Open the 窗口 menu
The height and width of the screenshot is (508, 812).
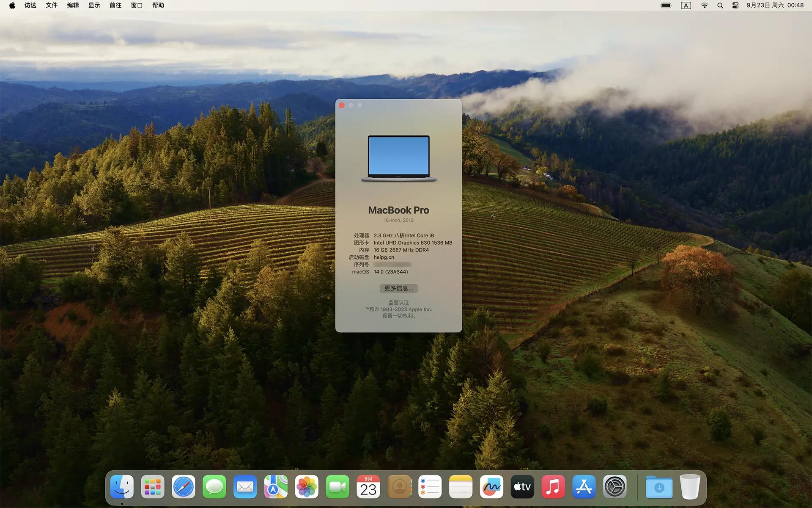pyautogui.click(x=136, y=5)
